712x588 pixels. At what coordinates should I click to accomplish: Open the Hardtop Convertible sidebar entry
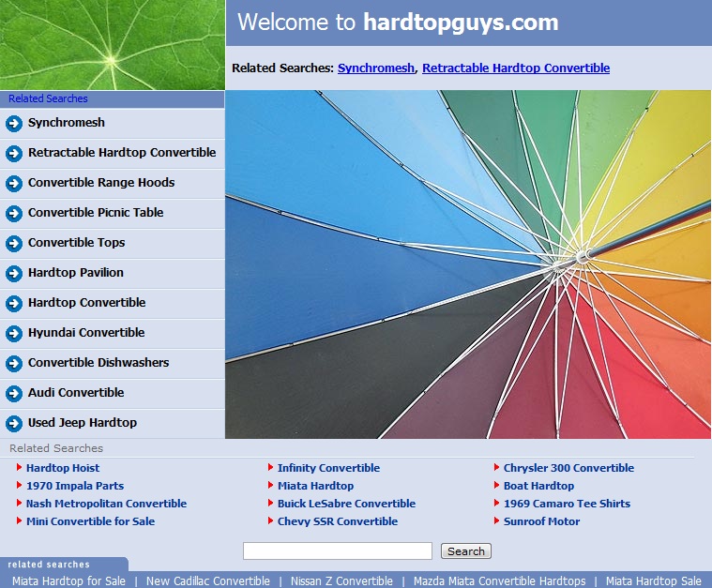coord(86,303)
